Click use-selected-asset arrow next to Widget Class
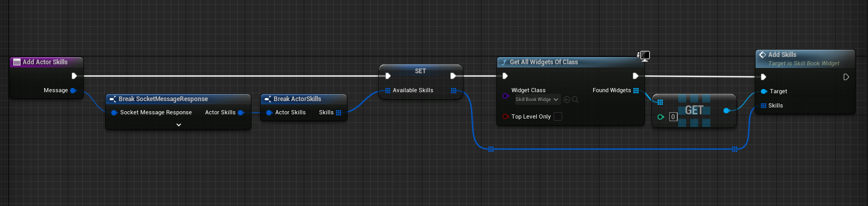Image resolution: width=868 pixels, height=206 pixels. [567, 100]
